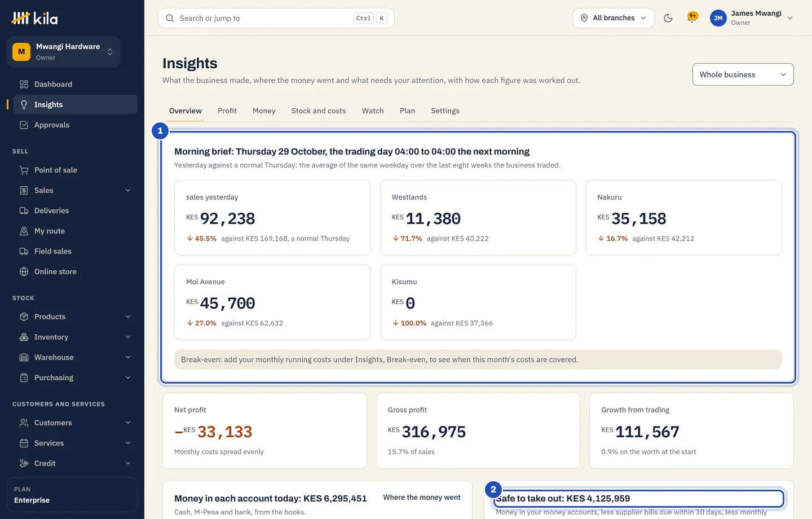The image size is (812, 519).
Task: Click the Approvals check icon
Action: (24, 125)
